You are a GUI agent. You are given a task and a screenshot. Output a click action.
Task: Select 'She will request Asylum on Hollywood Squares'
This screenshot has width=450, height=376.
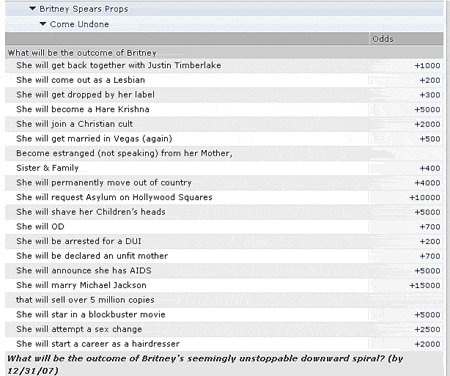coord(114,197)
